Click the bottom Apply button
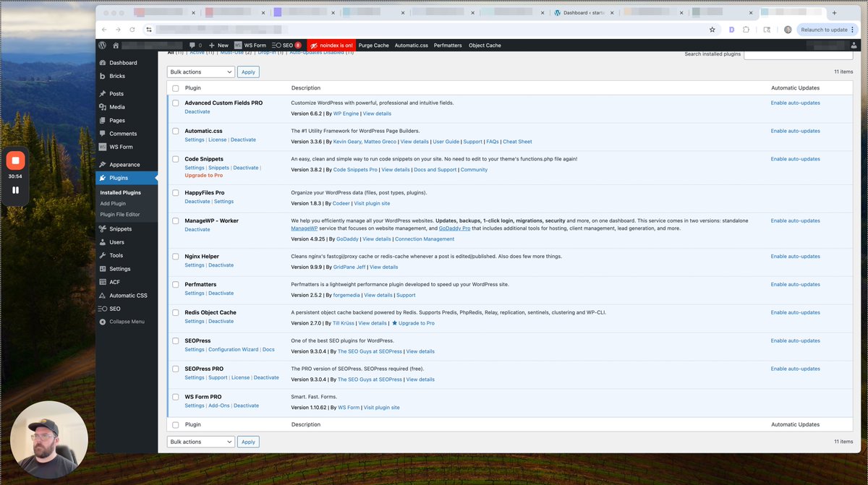868x485 pixels. 248,442
